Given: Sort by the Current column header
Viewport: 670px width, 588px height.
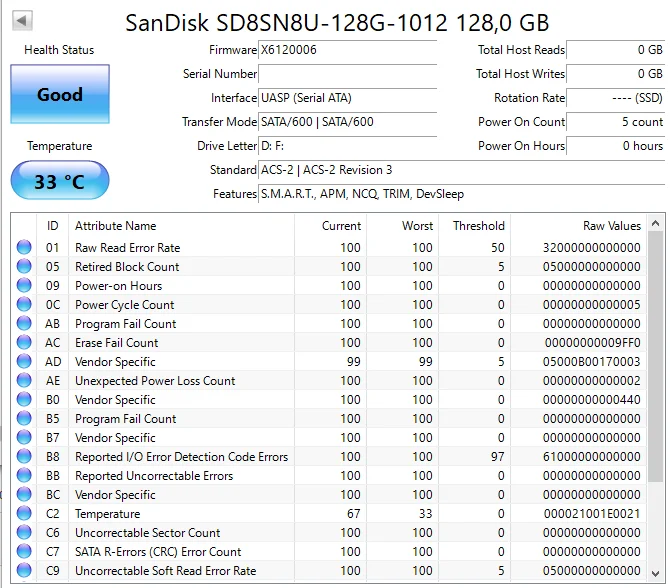Looking at the screenshot, I should (330, 226).
